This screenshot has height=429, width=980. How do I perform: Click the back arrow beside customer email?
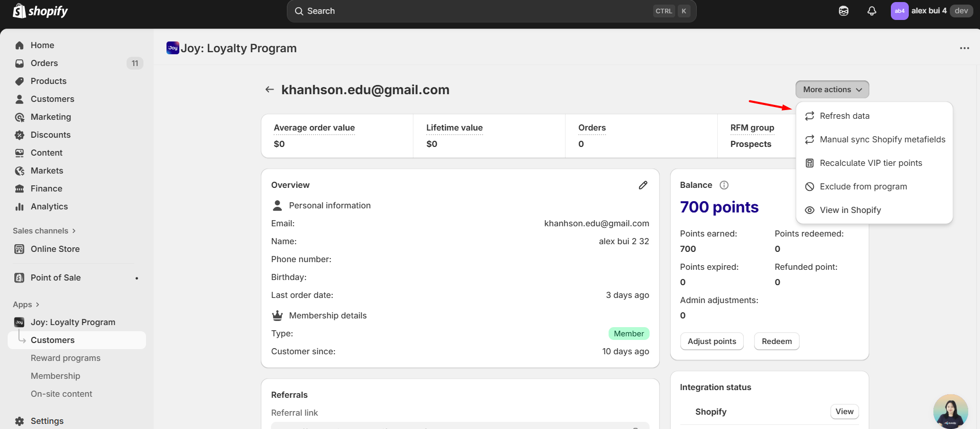coord(269,90)
